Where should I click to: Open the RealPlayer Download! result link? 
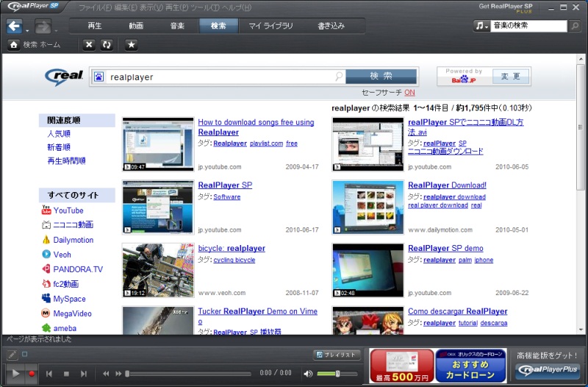point(447,185)
